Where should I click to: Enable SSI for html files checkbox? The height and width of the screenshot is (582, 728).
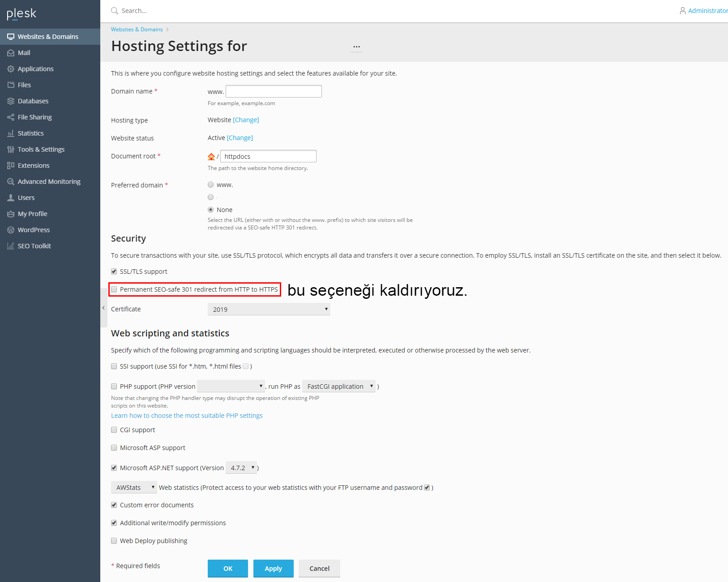(x=246, y=366)
